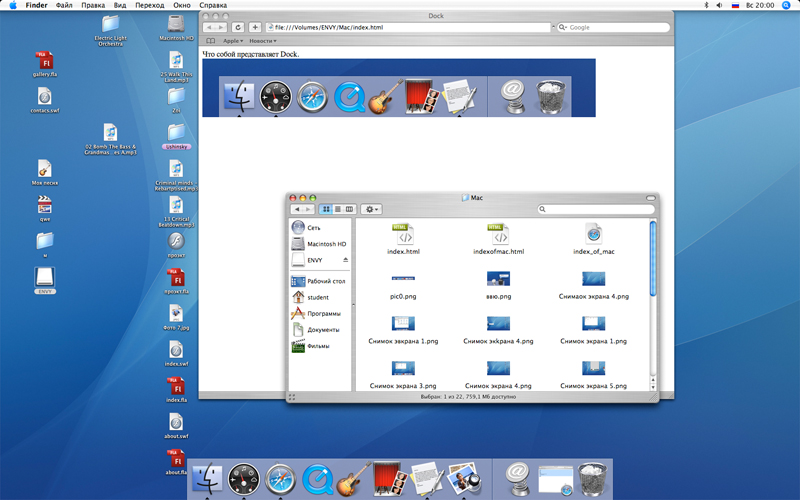The width and height of the screenshot is (800, 500).
Task: Launch GarageBand guitar icon in the bottom Dock
Action: click(x=354, y=479)
